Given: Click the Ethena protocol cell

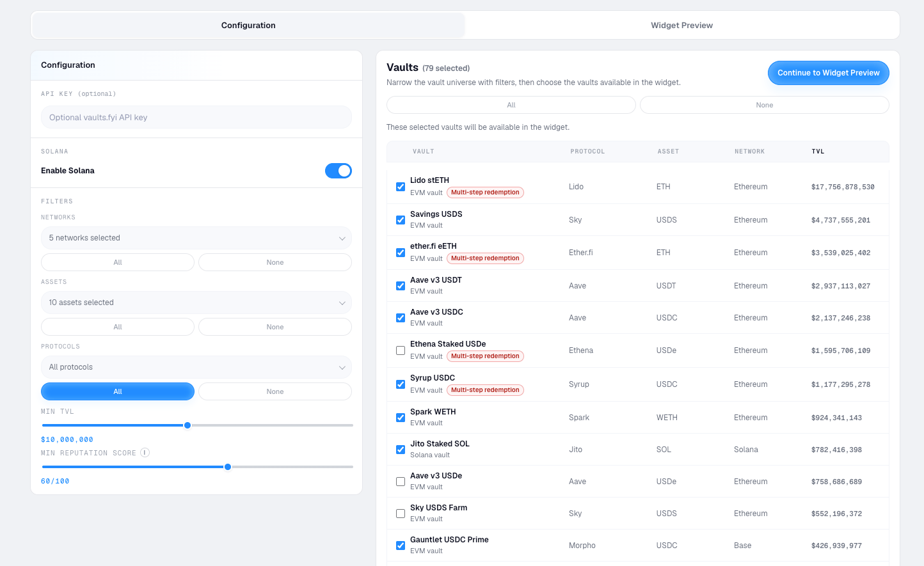Looking at the screenshot, I should click(581, 350).
